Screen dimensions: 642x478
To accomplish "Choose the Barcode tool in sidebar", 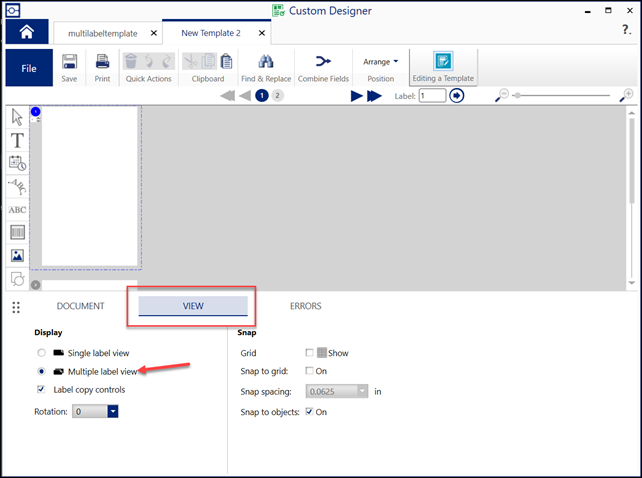I will [x=17, y=232].
